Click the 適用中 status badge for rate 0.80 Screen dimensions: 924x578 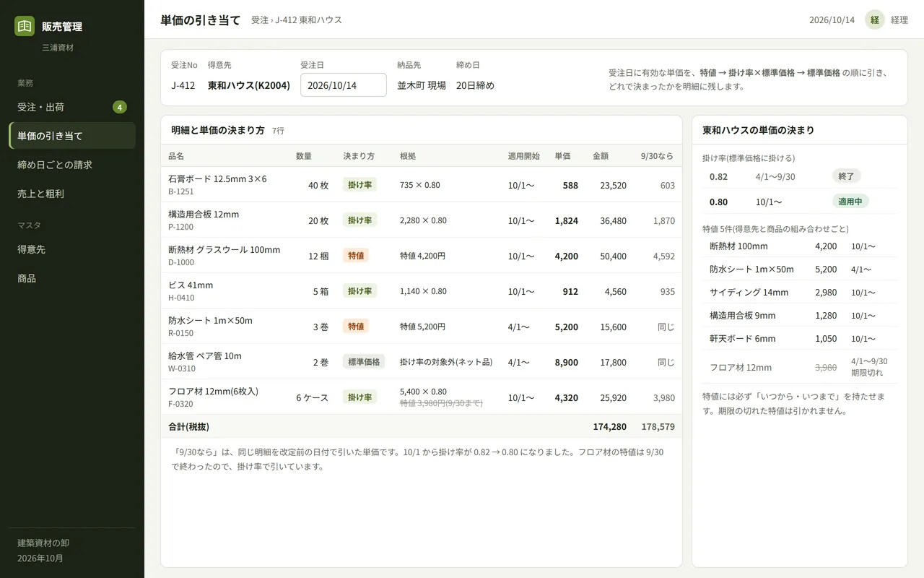[x=850, y=202]
